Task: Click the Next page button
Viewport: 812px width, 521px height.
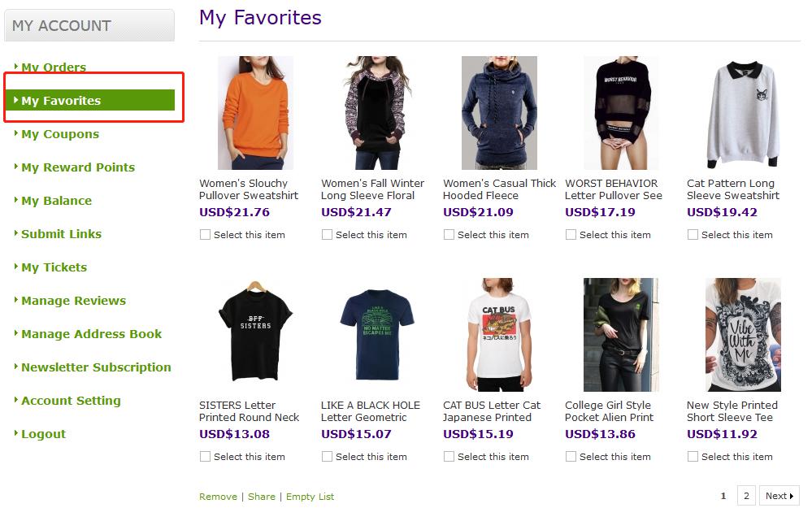Action: 779,496
